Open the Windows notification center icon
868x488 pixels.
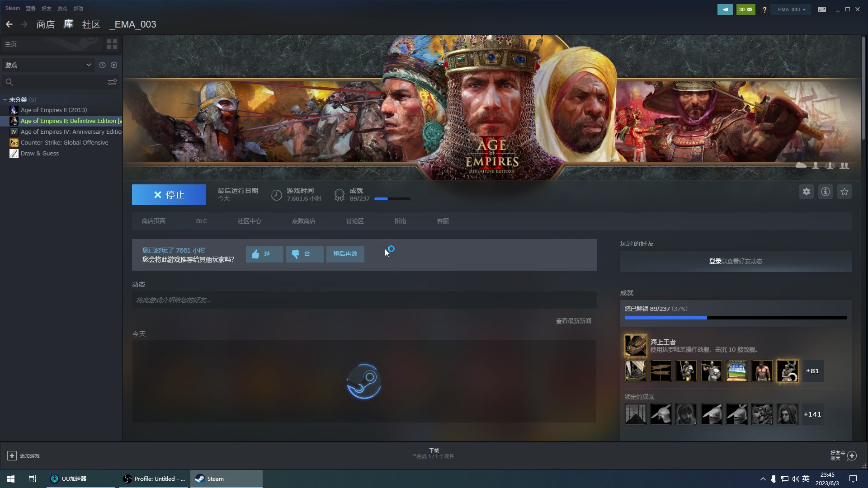[853, 479]
